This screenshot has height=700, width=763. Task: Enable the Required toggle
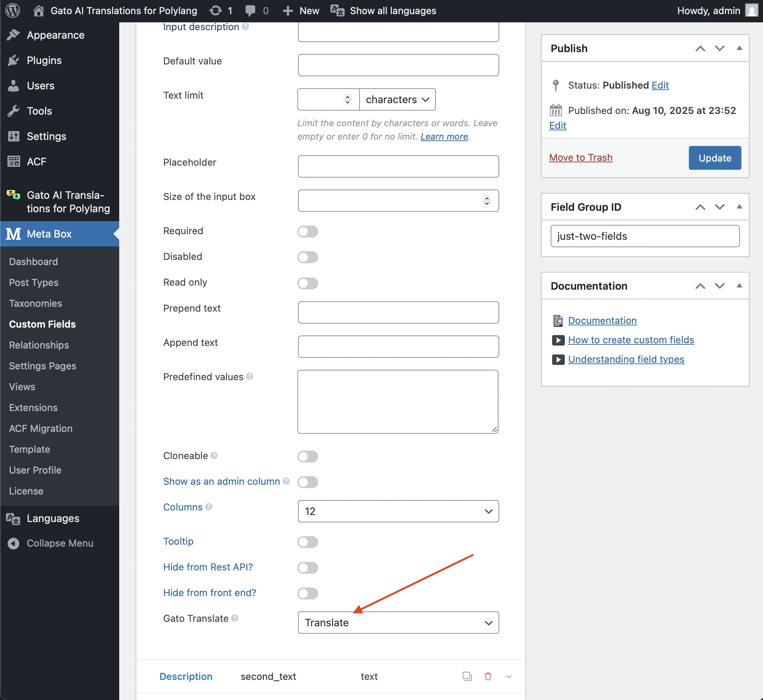(307, 232)
